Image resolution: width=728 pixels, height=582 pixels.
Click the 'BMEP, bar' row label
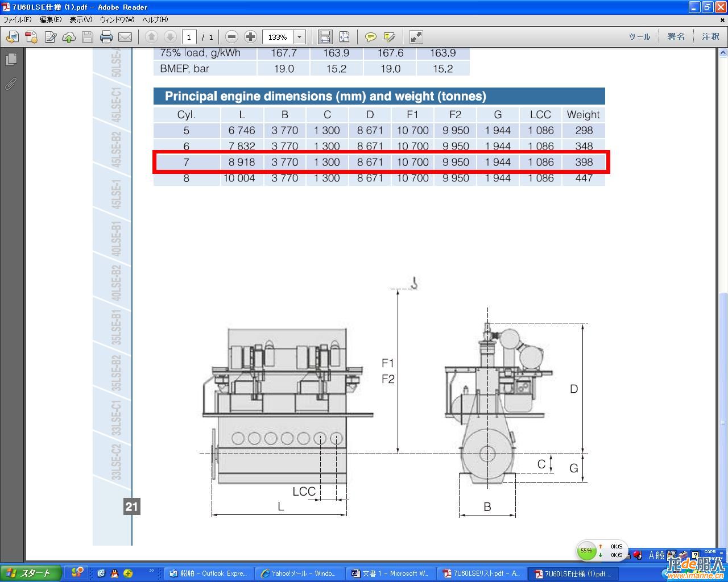pos(184,69)
